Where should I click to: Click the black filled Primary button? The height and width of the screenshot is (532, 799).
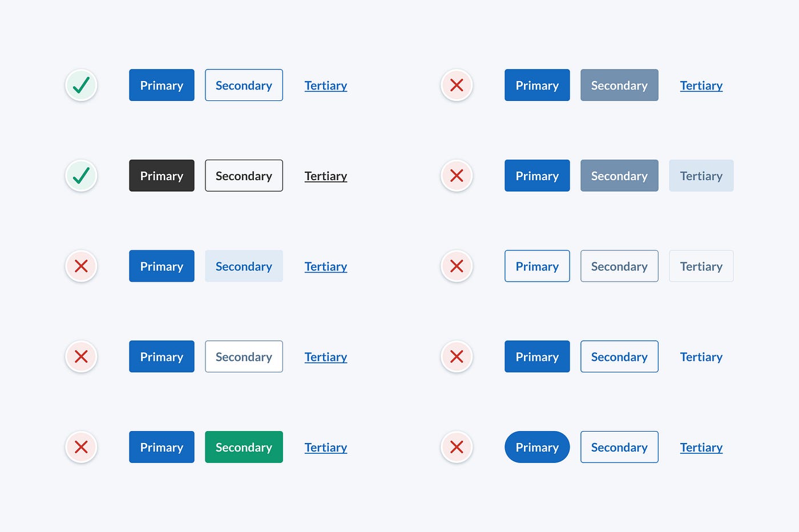(162, 176)
